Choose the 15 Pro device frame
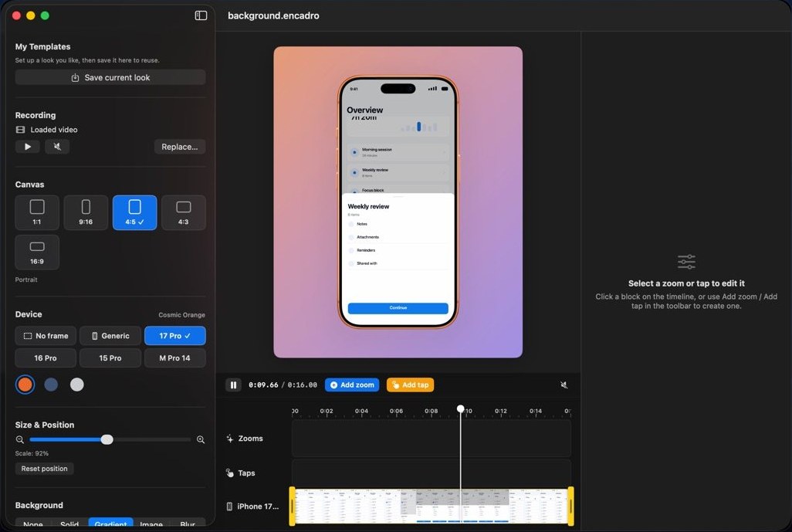Screen dimensions: 792x532 click(110, 357)
